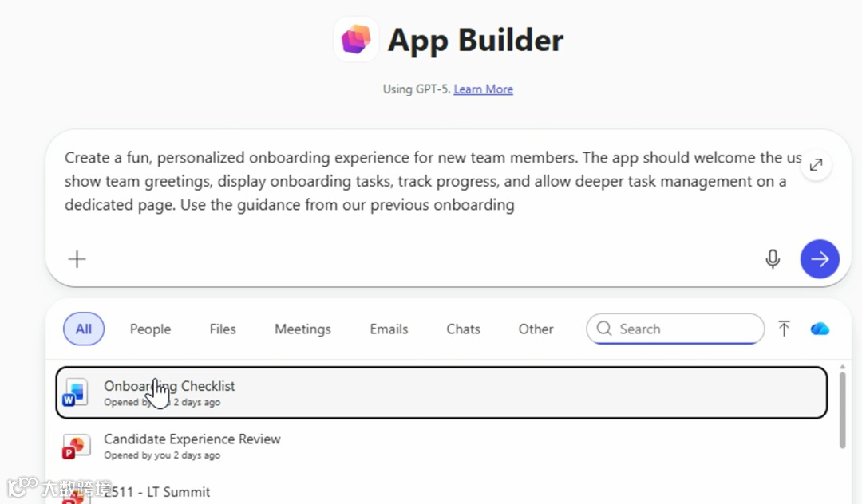
Task: Click the magnifier icon in Search
Action: tap(604, 329)
